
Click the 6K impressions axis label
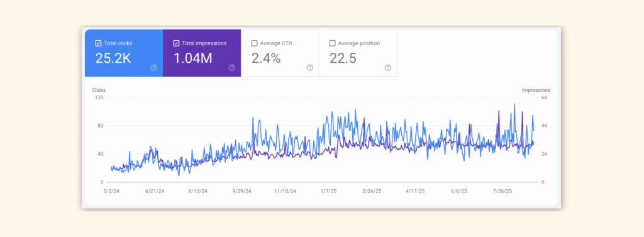pos(544,98)
